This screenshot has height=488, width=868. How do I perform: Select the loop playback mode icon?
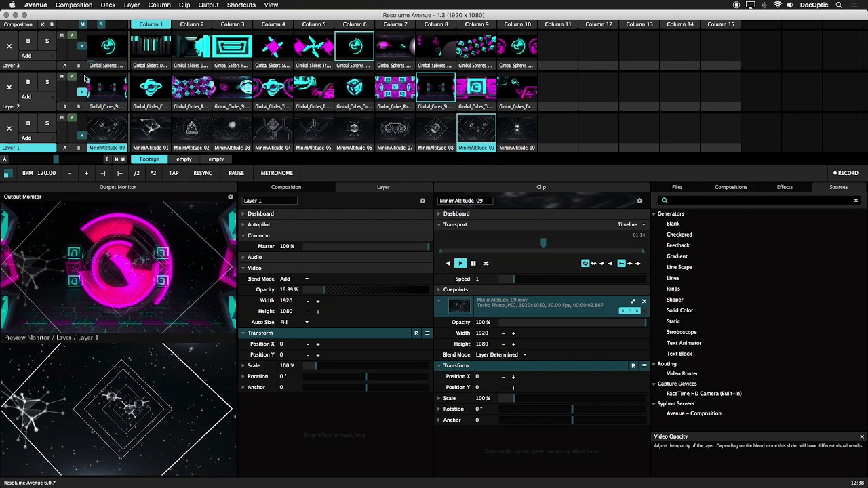click(x=585, y=263)
